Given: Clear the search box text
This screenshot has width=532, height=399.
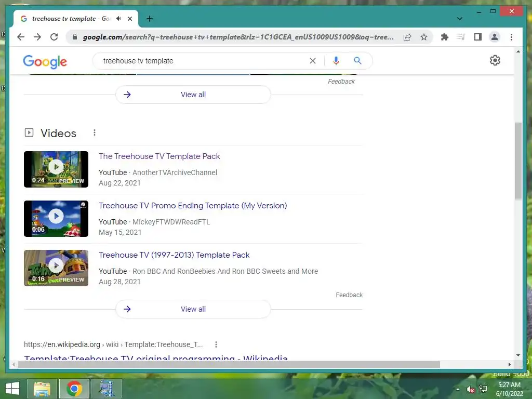Looking at the screenshot, I should coord(312,61).
